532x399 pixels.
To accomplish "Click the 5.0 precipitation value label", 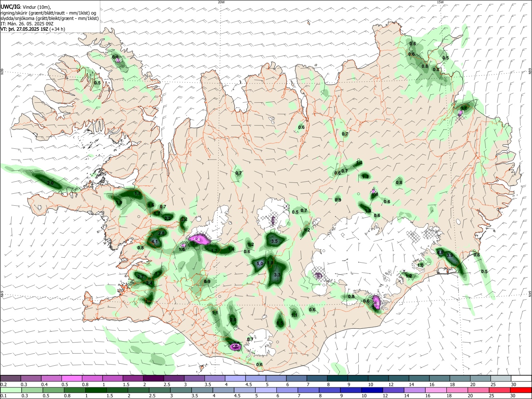I will point(260,264).
